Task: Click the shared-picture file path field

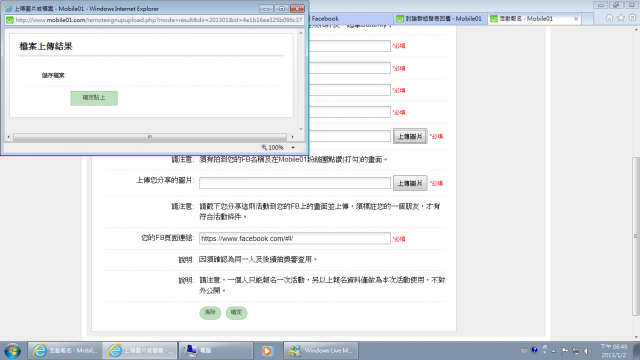Action: [295, 183]
